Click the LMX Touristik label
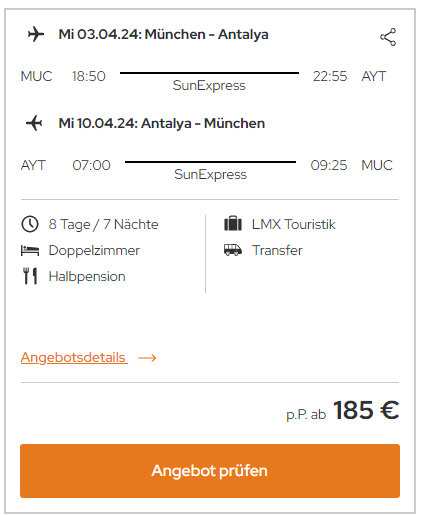The height and width of the screenshot is (516, 430). 293,224
